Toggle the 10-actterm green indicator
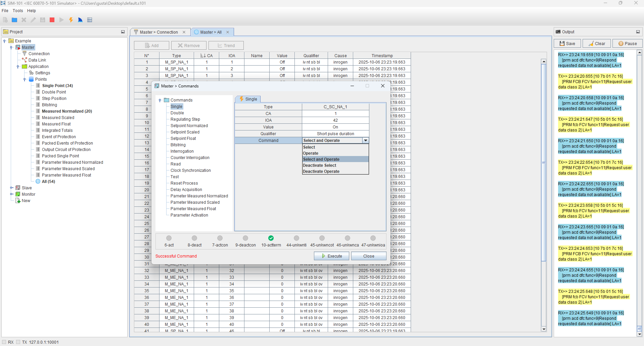 [271, 238]
